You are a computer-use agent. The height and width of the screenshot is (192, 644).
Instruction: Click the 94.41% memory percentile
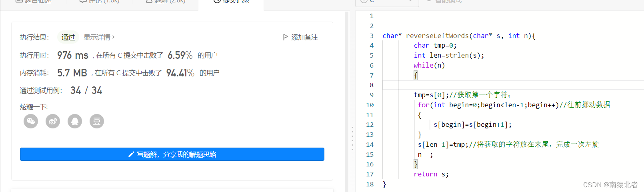pos(180,73)
